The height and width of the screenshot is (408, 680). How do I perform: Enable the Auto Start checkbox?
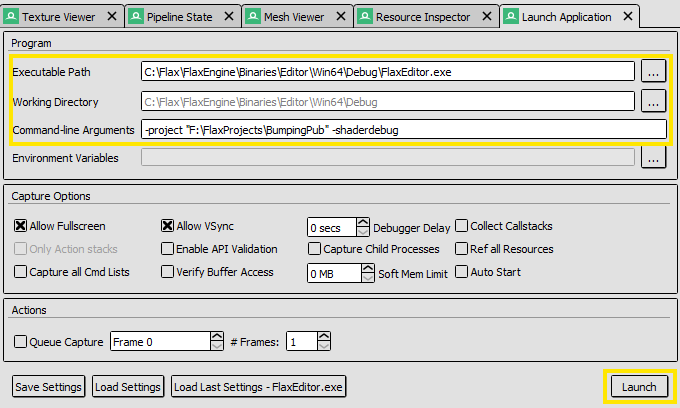pyautogui.click(x=461, y=271)
